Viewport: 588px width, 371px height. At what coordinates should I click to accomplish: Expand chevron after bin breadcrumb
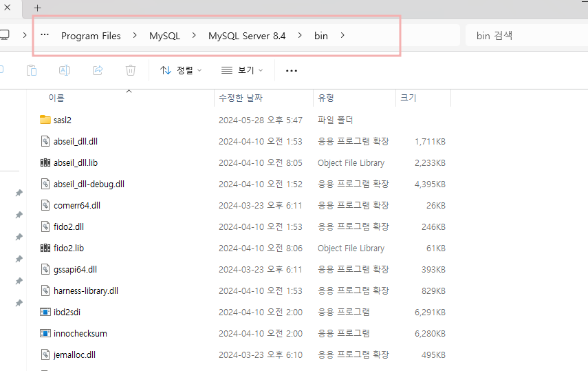(x=342, y=35)
